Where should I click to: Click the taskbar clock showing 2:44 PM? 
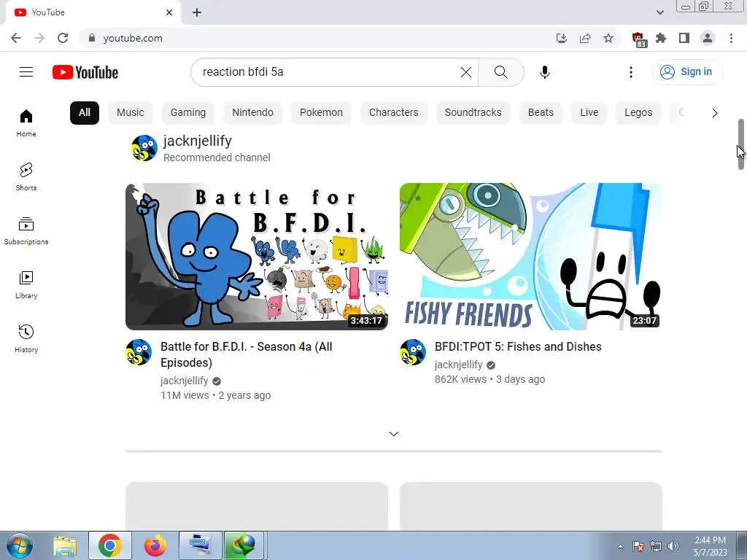[711, 546]
